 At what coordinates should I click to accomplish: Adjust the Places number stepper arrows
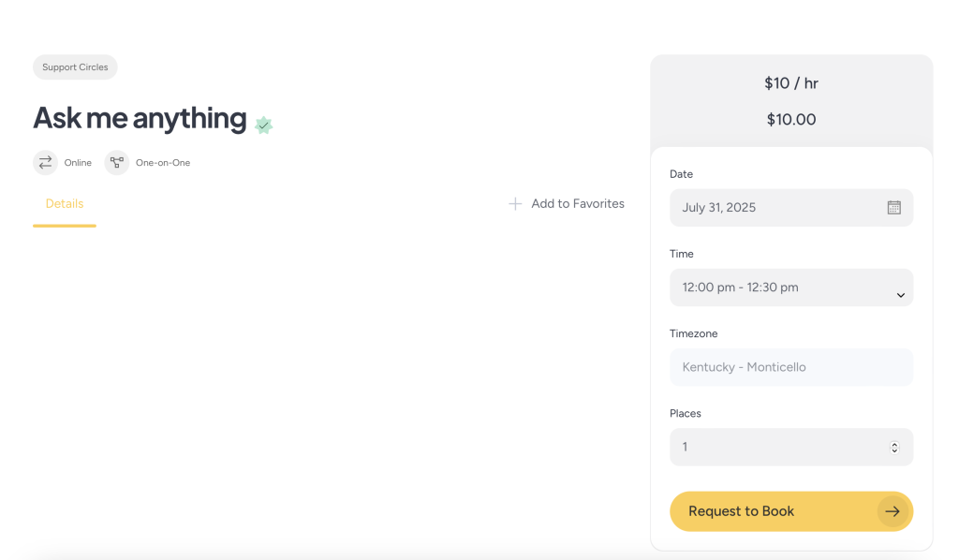894,448
